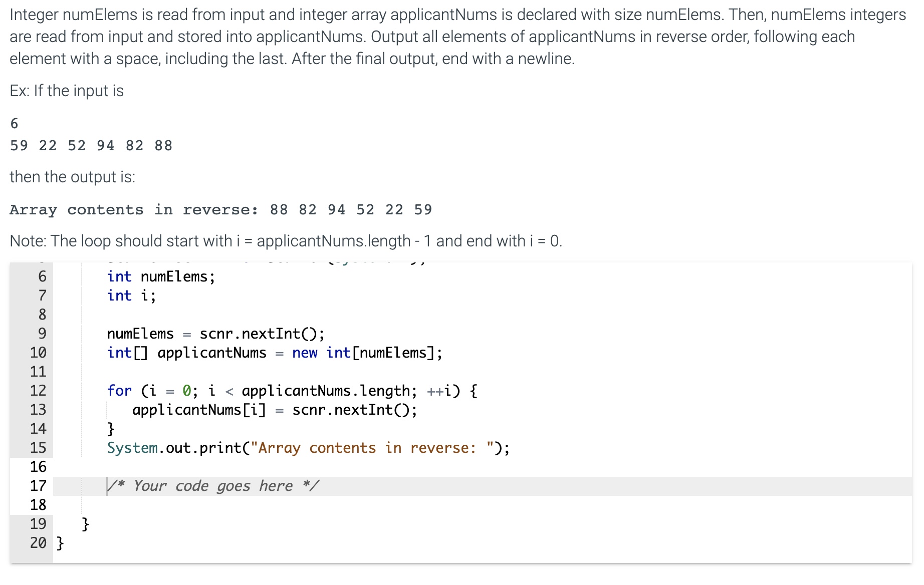Click line number 6 in the gutter

pyautogui.click(x=42, y=276)
